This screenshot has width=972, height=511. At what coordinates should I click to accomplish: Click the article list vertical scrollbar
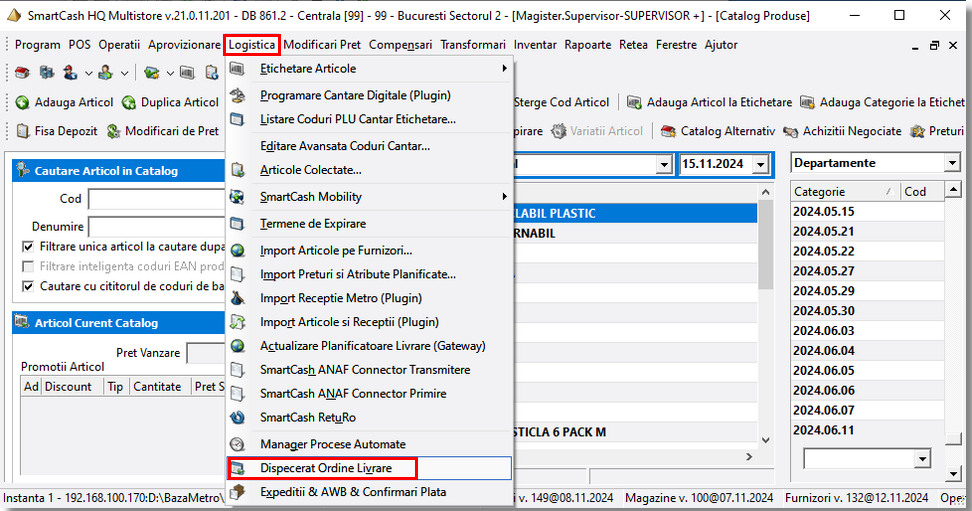click(766, 316)
